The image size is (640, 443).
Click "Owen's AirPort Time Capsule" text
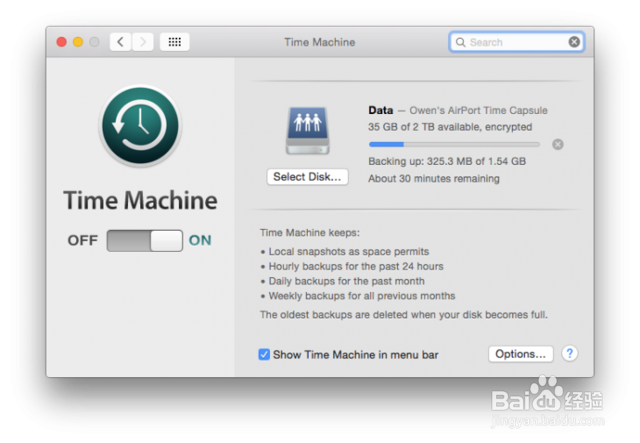pos(478,110)
